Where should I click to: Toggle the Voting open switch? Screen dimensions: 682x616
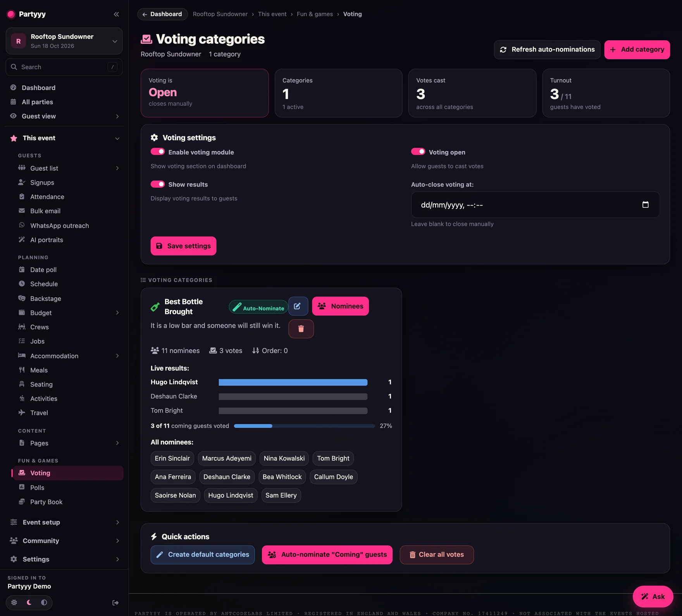418,152
